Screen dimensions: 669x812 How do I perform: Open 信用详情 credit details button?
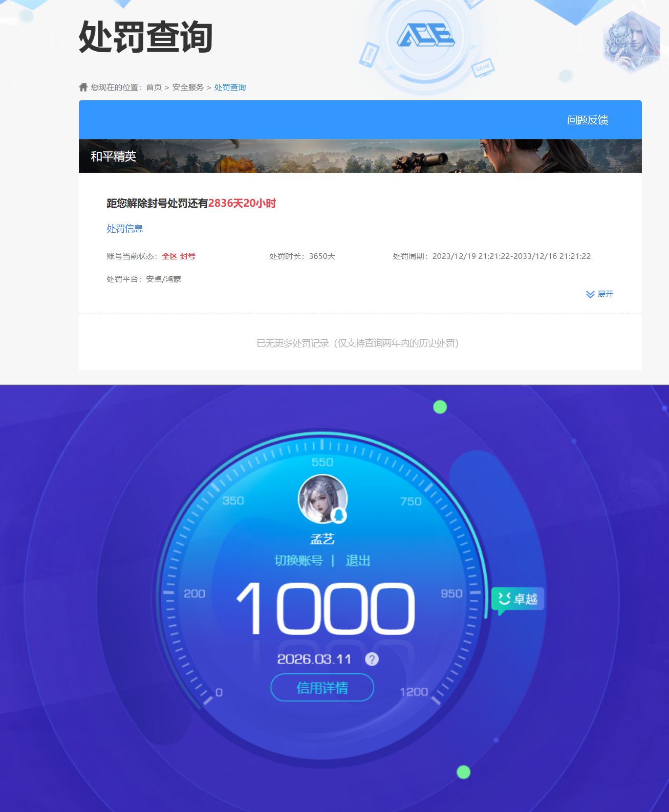(x=322, y=688)
